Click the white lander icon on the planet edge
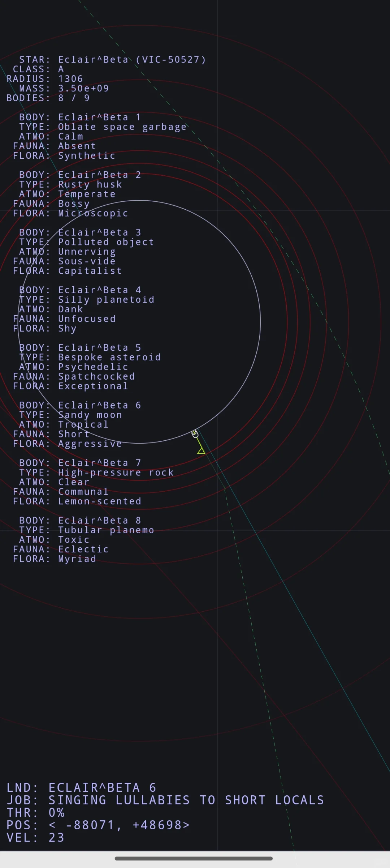The width and height of the screenshot is (390, 868). pos(195,433)
